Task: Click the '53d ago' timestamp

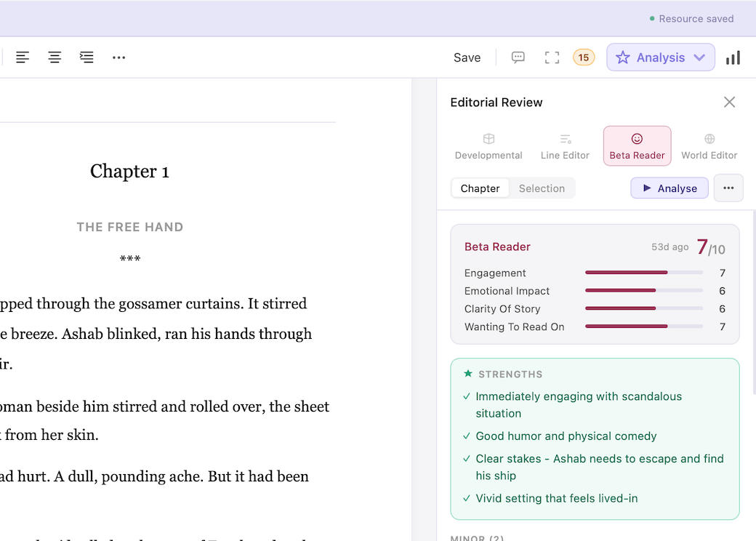Action: coord(669,247)
